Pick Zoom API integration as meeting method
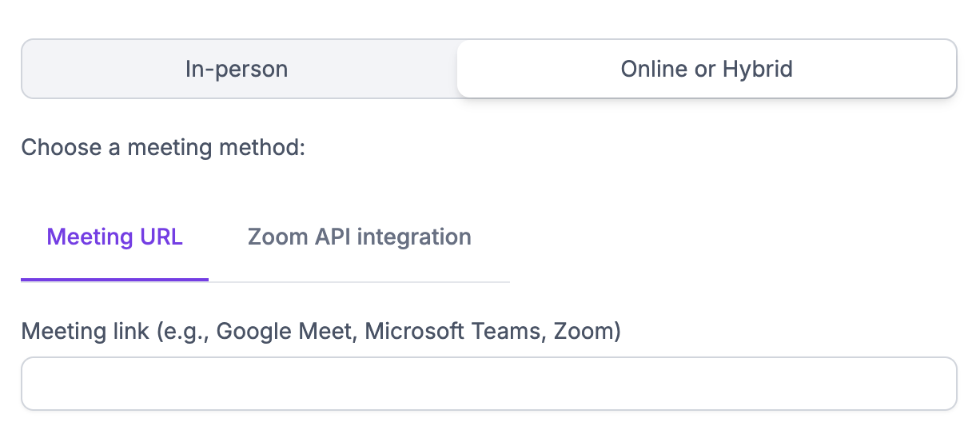 click(x=359, y=237)
